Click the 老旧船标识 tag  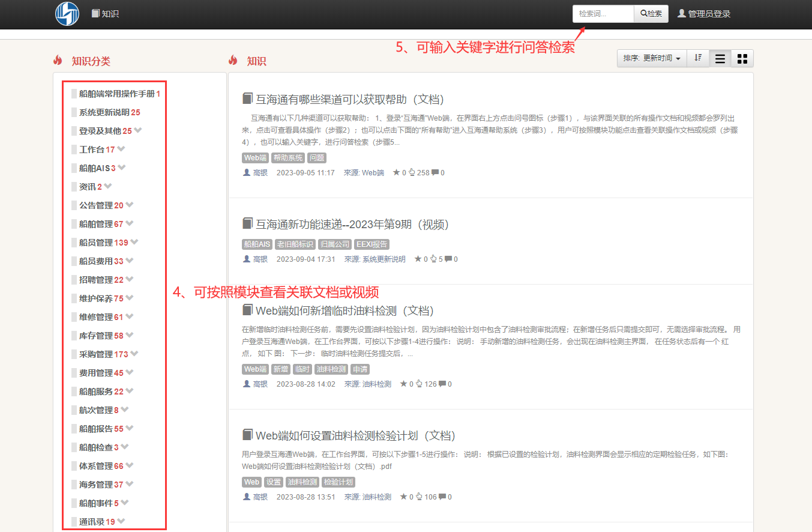click(295, 244)
